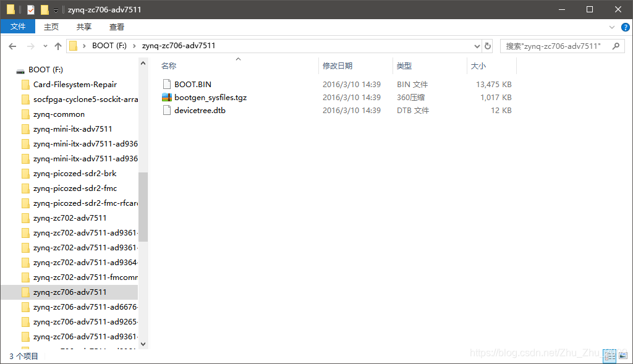This screenshot has width=633, height=364.
Task: Click the properties quick access toolbar icon
Action: pos(31,10)
